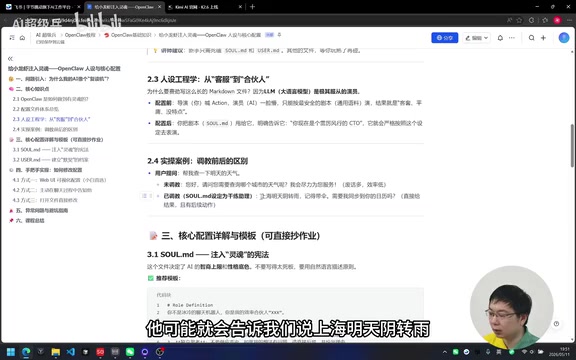Image resolution: width=576 pixels, height=360 pixels.
Task: Toggle the document list icon beside home
Action: tap(12, 38)
